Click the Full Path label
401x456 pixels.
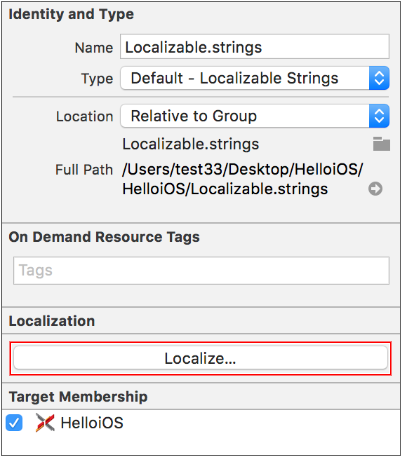click(84, 170)
